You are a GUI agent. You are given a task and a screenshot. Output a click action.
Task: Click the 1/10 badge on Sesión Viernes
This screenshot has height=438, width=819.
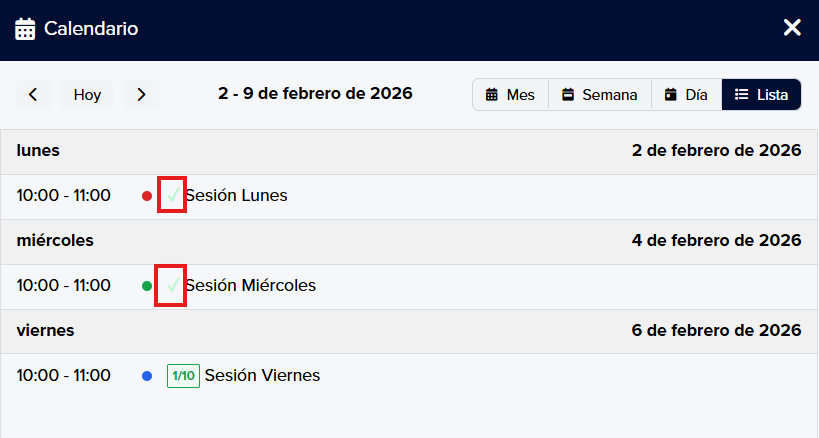tap(183, 376)
